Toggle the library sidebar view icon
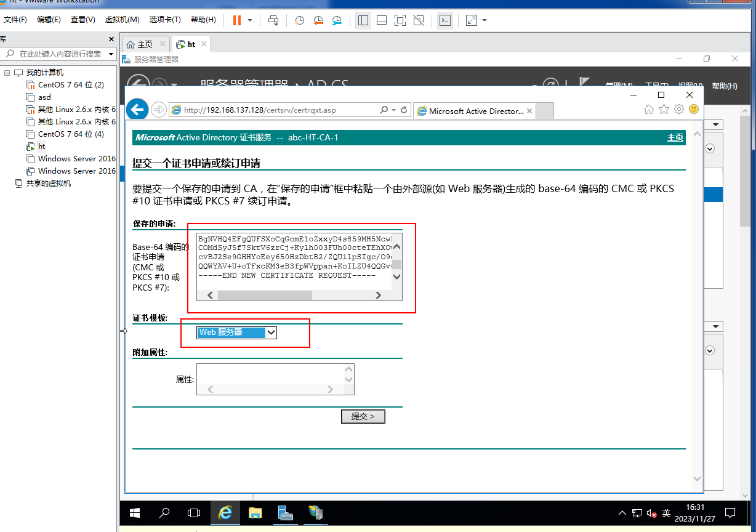 (363, 20)
